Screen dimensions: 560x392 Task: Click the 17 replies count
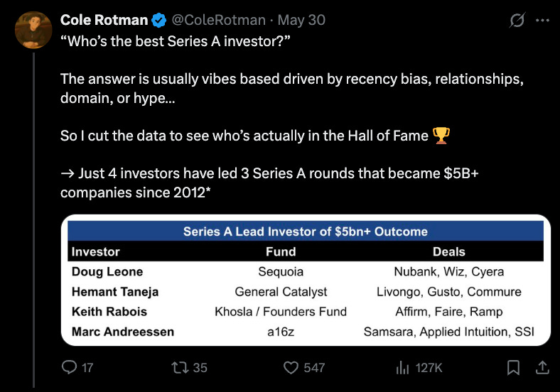(x=87, y=368)
